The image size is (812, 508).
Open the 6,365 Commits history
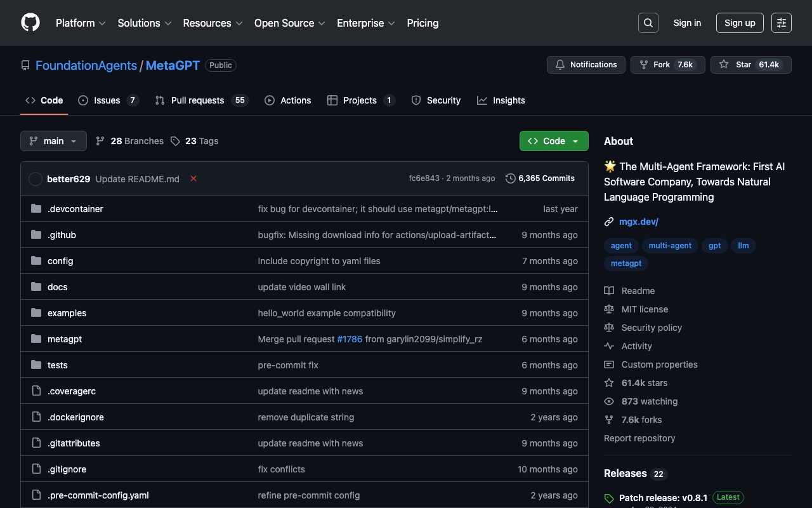click(x=540, y=178)
